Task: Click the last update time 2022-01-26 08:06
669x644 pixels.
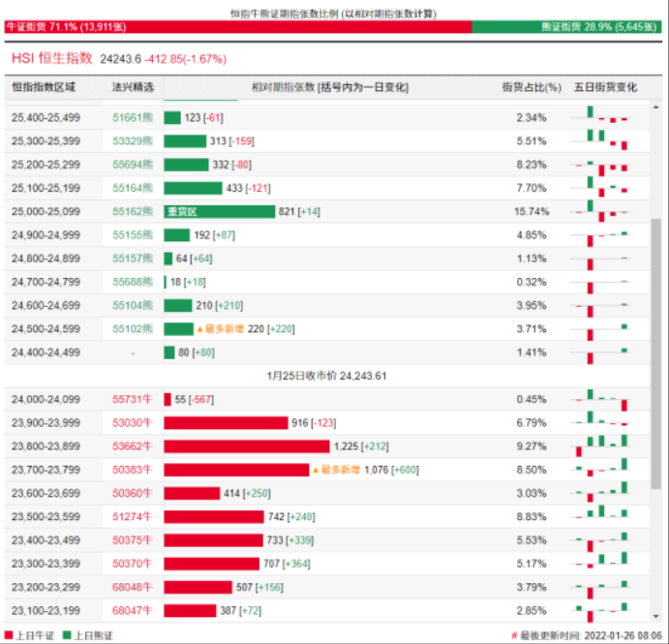Action: click(623, 635)
